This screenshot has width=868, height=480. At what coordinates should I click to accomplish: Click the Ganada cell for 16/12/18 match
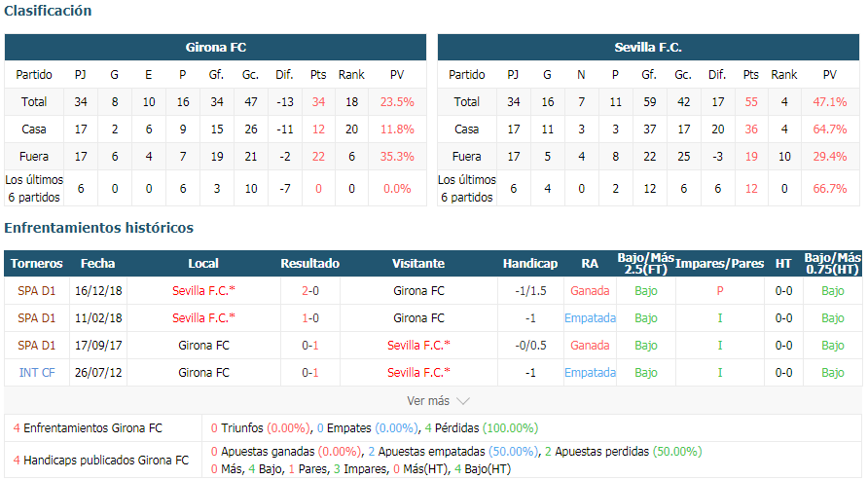(590, 291)
